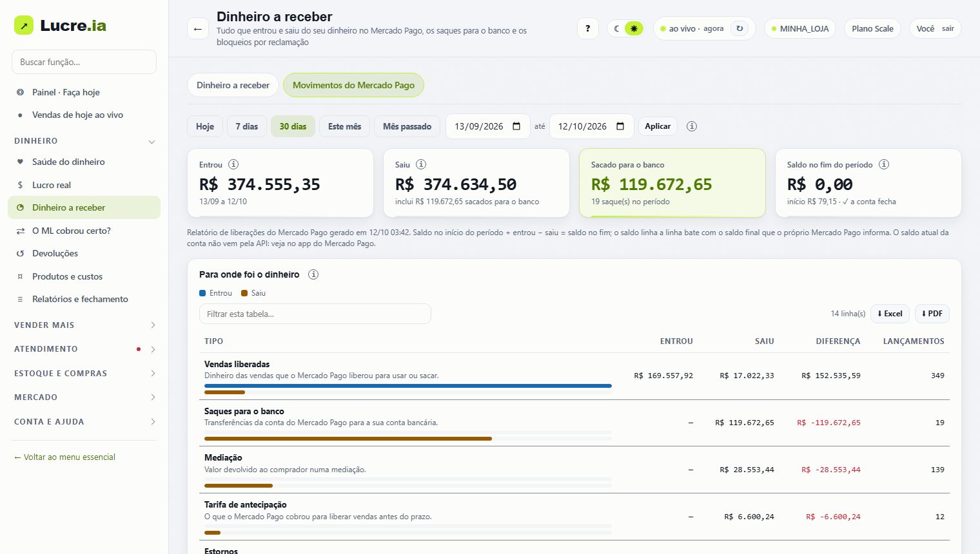Apply the selected date range
Image resolution: width=980 pixels, height=554 pixels.
[x=658, y=126]
